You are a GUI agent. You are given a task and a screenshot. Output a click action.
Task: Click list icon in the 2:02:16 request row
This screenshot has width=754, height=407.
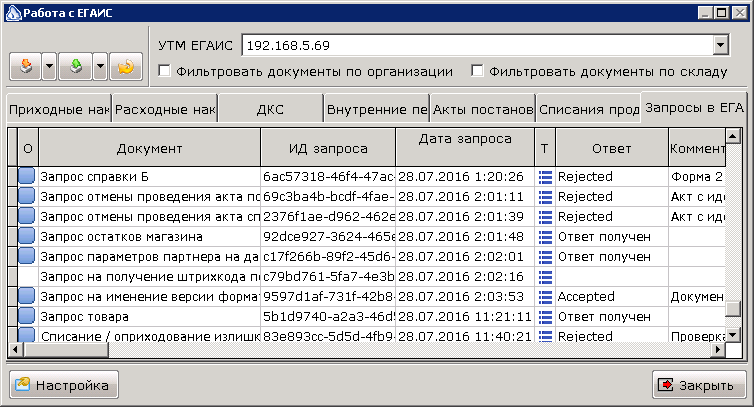coord(545,277)
